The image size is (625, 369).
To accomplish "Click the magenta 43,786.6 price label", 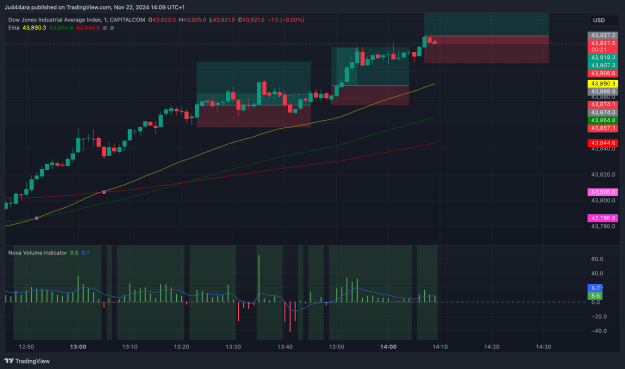I will tap(603, 218).
